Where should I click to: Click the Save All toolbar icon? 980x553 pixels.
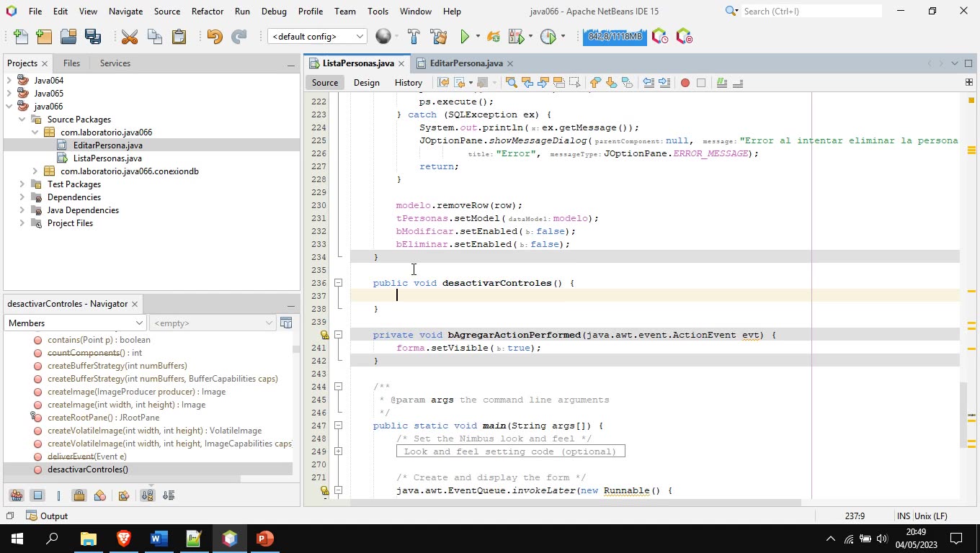coord(93,37)
